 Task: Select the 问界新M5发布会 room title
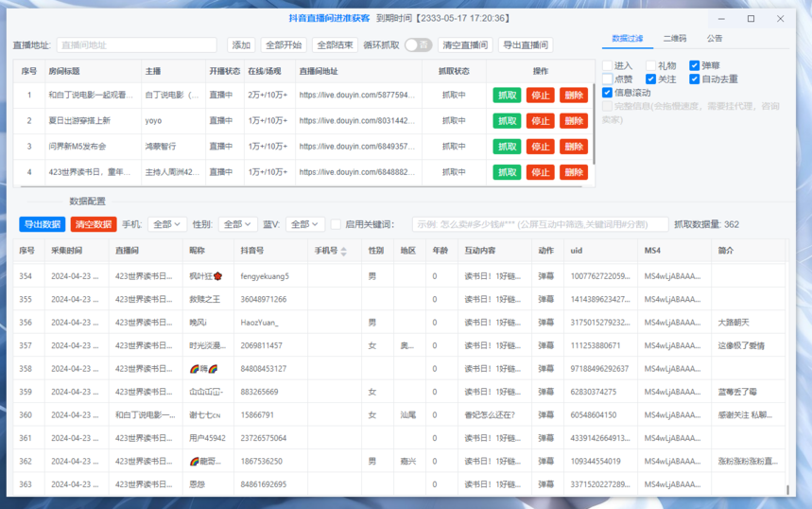point(78,147)
